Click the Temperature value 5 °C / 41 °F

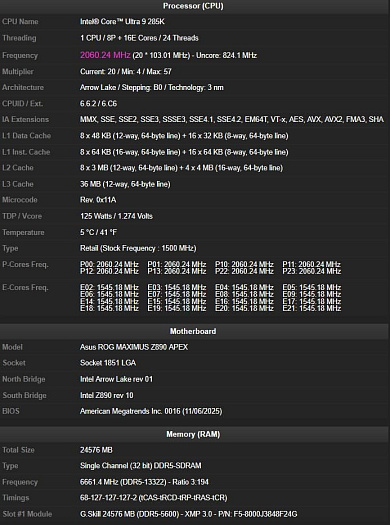click(x=98, y=232)
